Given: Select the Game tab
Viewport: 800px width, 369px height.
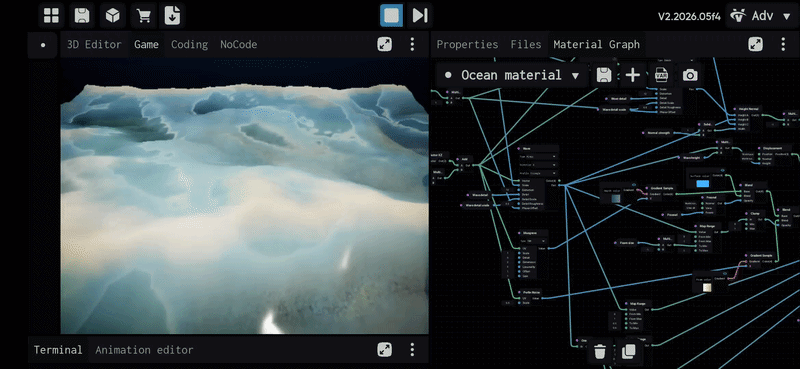Looking at the screenshot, I should click(146, 44).
